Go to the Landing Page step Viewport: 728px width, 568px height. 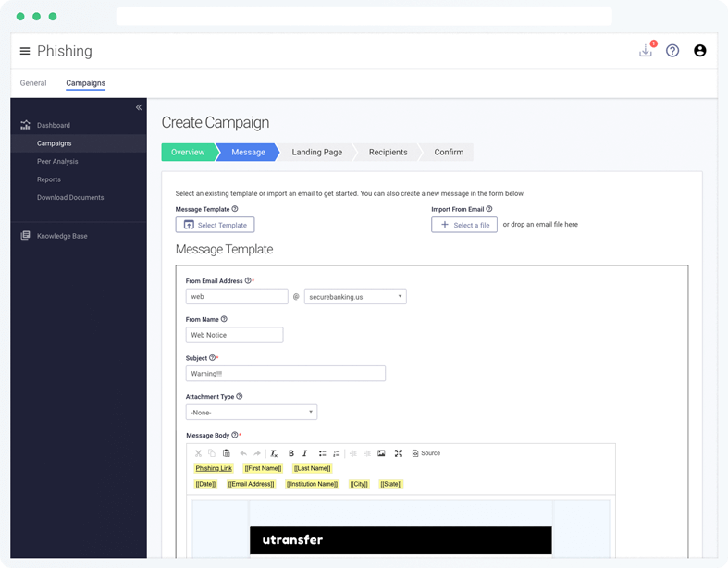click(316, 153)
